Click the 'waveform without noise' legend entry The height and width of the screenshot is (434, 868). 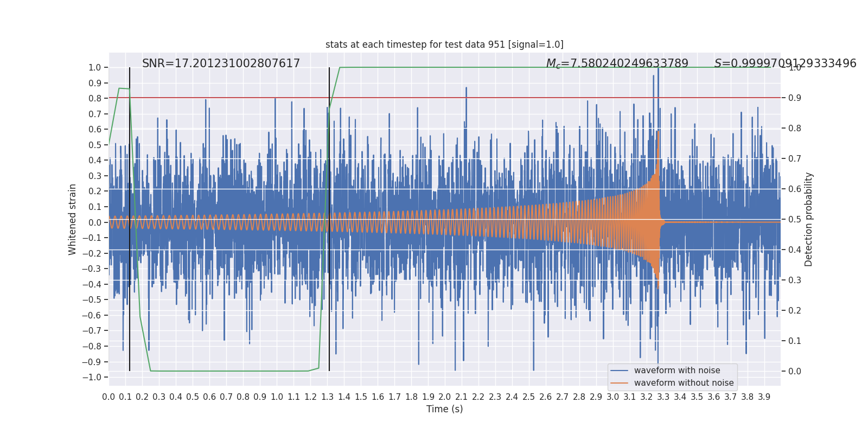point(684,383)
